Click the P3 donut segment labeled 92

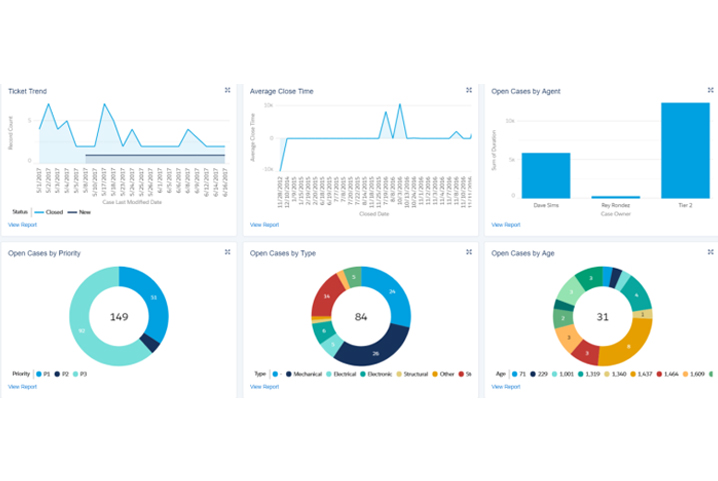pos(82,330)
